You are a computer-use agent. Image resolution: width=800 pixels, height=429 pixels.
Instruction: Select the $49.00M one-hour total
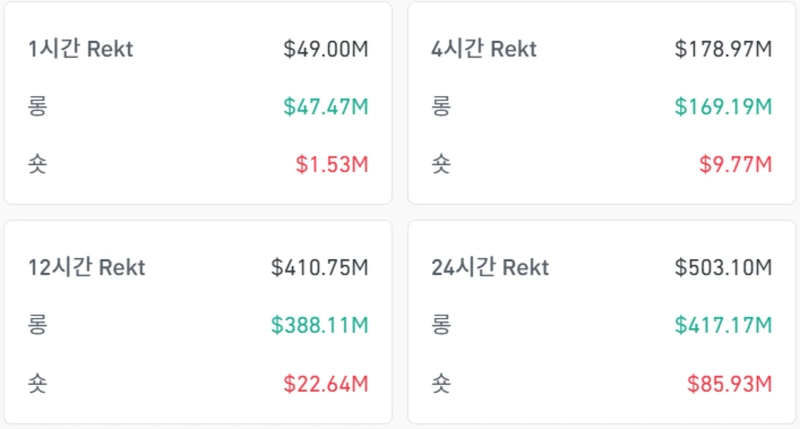[x=326, y=48]
